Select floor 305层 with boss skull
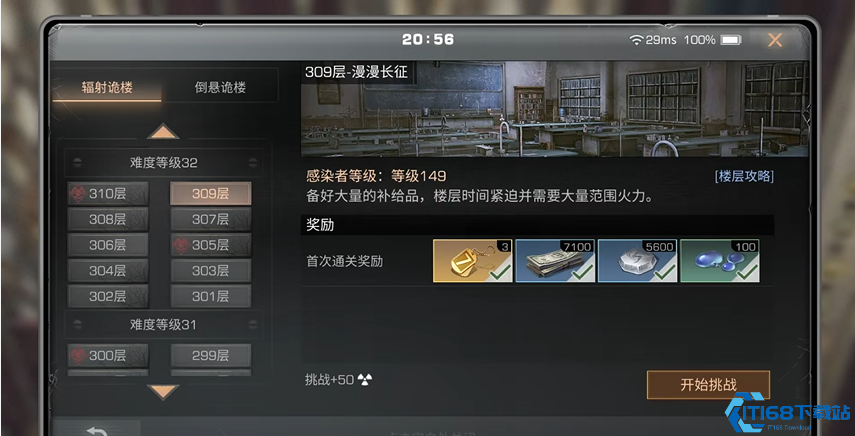Image resolution: width=855 pixels, height=436 pixels. point(211,245)
